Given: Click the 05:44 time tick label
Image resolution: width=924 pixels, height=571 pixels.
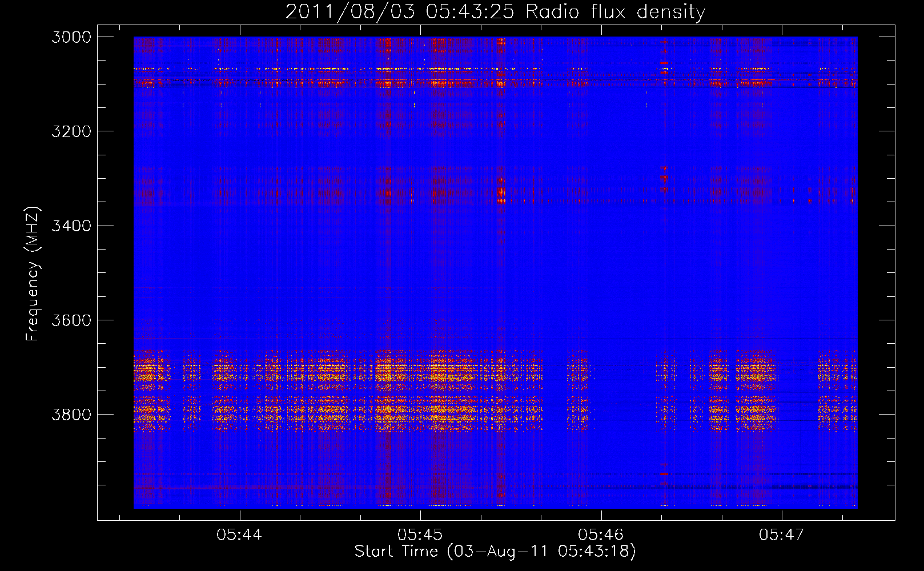Looking at the screenshot, I should [x=239, y=534].
